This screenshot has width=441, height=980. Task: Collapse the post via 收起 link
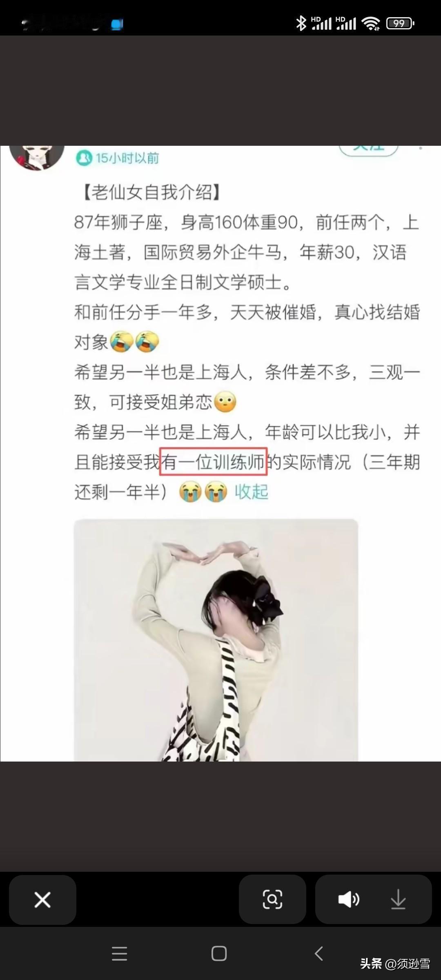coord(252,492)
